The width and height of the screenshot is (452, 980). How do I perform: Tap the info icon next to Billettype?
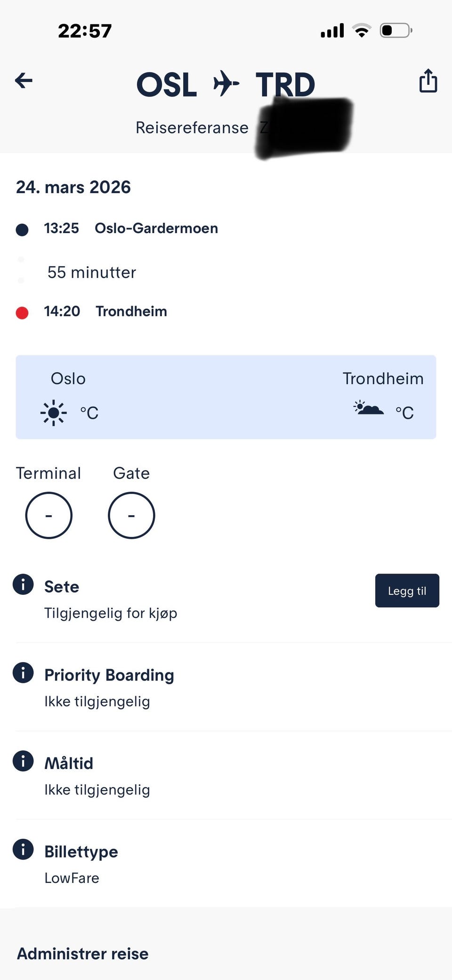click(x=23, y=850)
